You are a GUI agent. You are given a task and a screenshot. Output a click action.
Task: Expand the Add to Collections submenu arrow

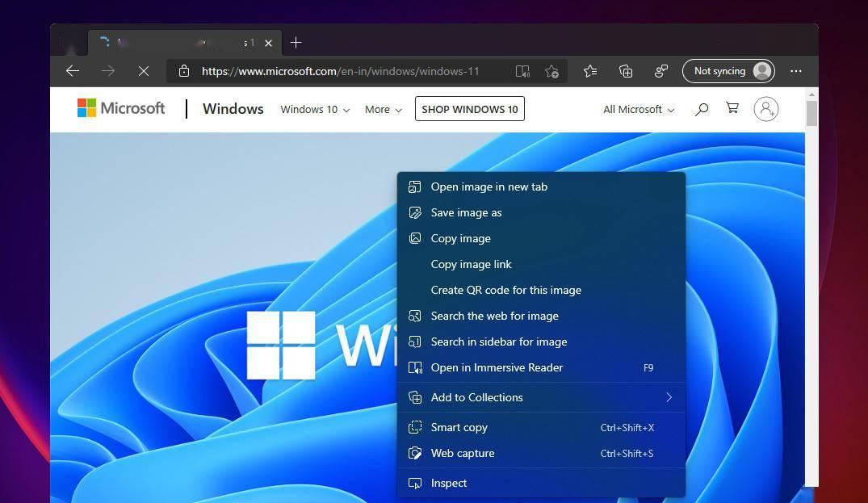pyautogui.click(x=669, y=397)
